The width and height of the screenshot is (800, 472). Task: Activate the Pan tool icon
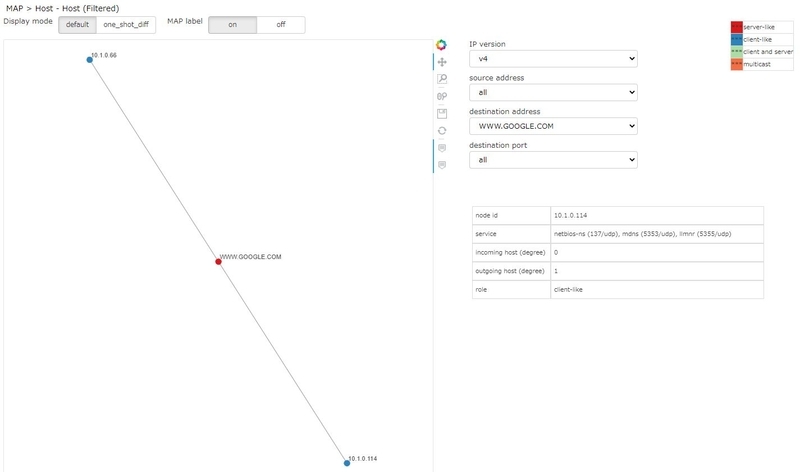click(442, 62)
